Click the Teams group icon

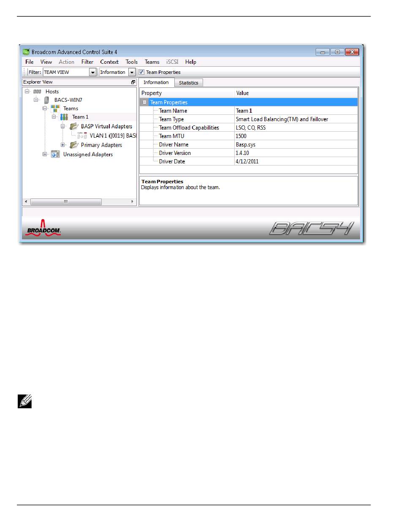pos(56,108)
